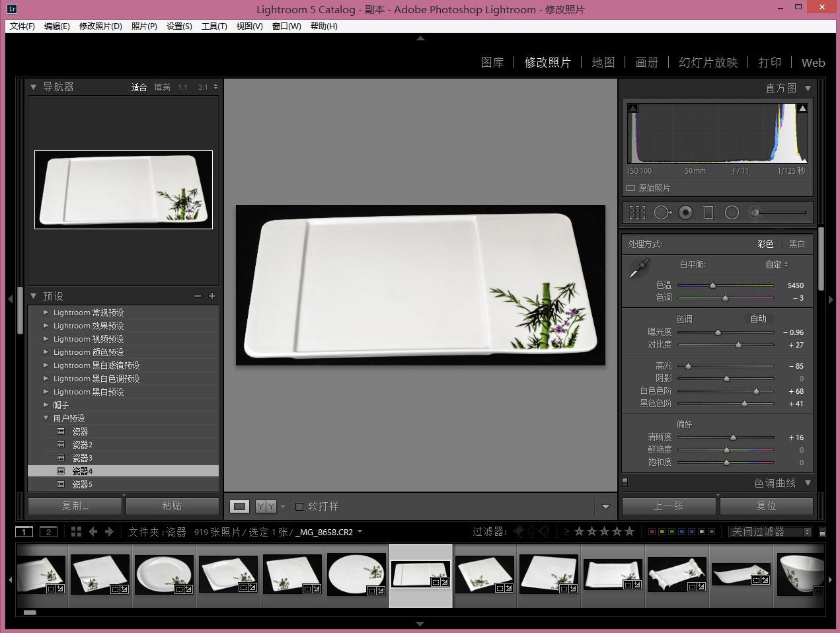840x633 pixels.
Task: Click the 复制... copy settings button
Action: pyautogui.click(x=75, y=506)
